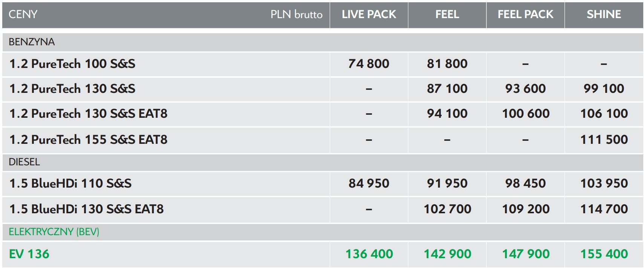Click the 1.2 PureTech 100 S&S row label
This screenshot has height=268, width=644.
(72, 64)
